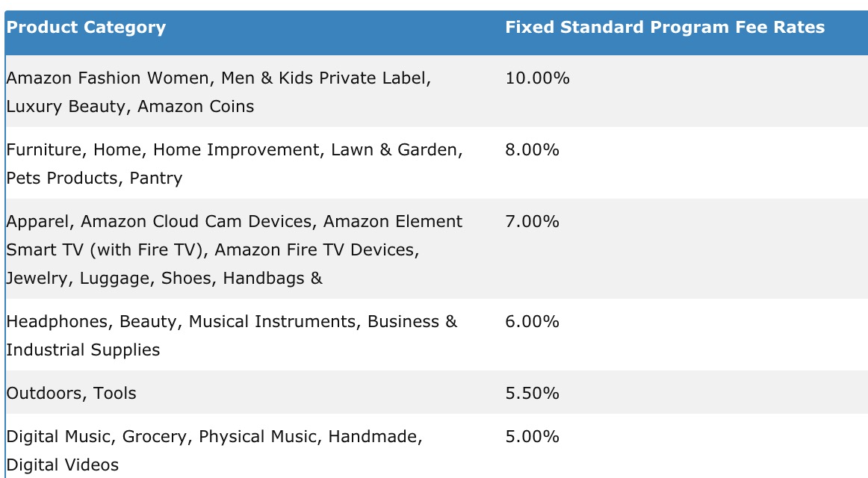The width and height of the screenshot is (868, 478).
Task: Click the 7.00% fee rate value
Action: coord(532,222)
